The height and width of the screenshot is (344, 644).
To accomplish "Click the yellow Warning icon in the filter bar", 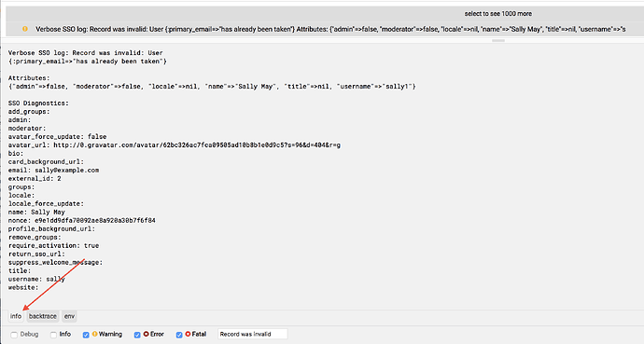I will (95, 334).
